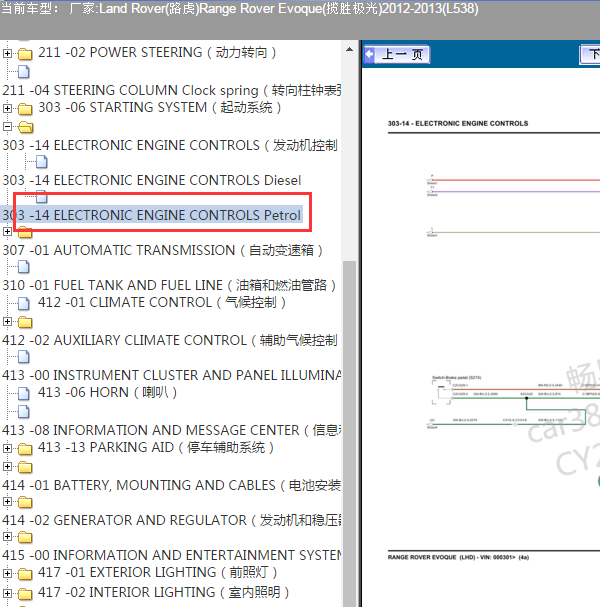600x607 pixels.
Task: Select '211 -02 POWER STEERING' label
Action: [x=157, y=52]
